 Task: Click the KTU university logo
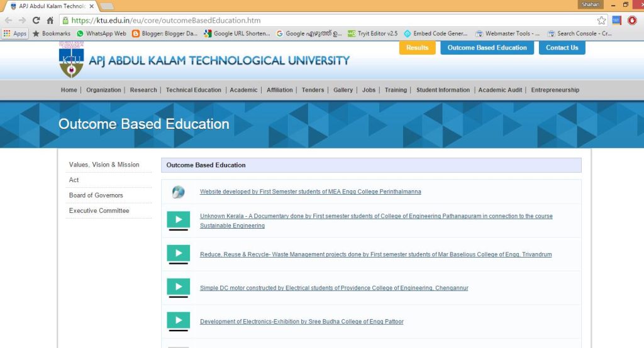[70, 60]
